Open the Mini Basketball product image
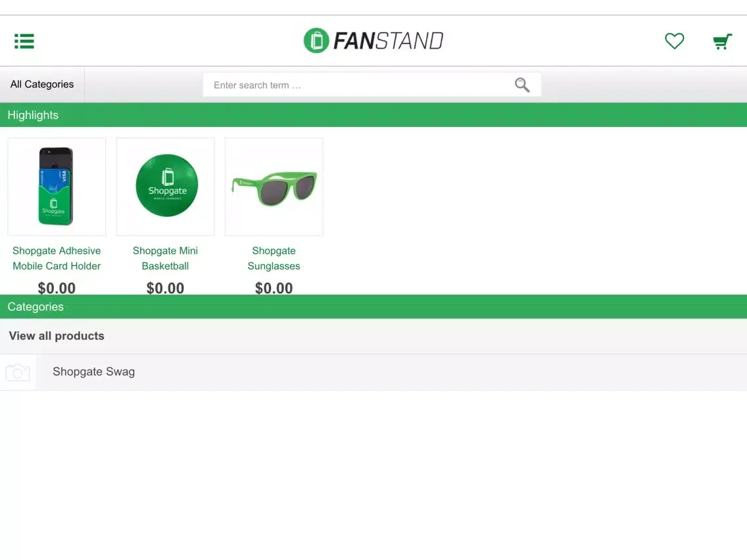Image resolution: width=747 pixels, height=560 pixels. point(165,187)
